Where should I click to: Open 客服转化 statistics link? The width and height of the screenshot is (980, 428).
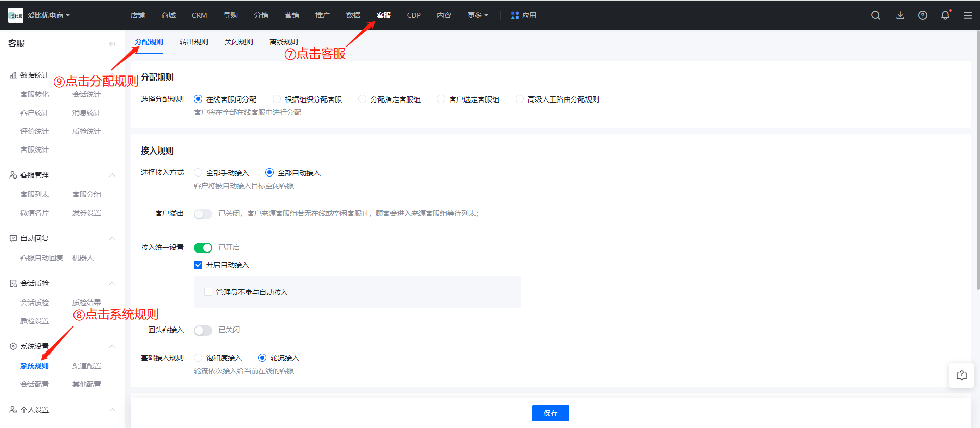[35, 94]
